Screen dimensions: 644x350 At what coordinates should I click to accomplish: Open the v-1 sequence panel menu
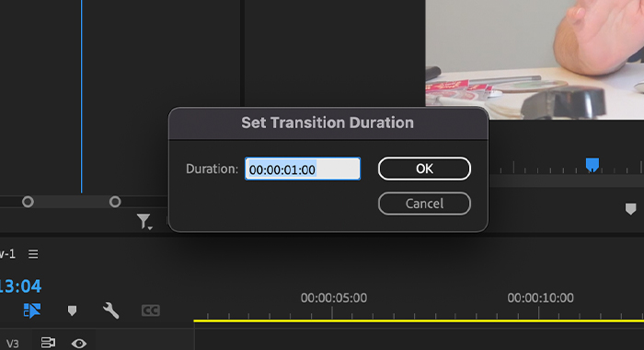pyautogui.click(x=33, y=254)
